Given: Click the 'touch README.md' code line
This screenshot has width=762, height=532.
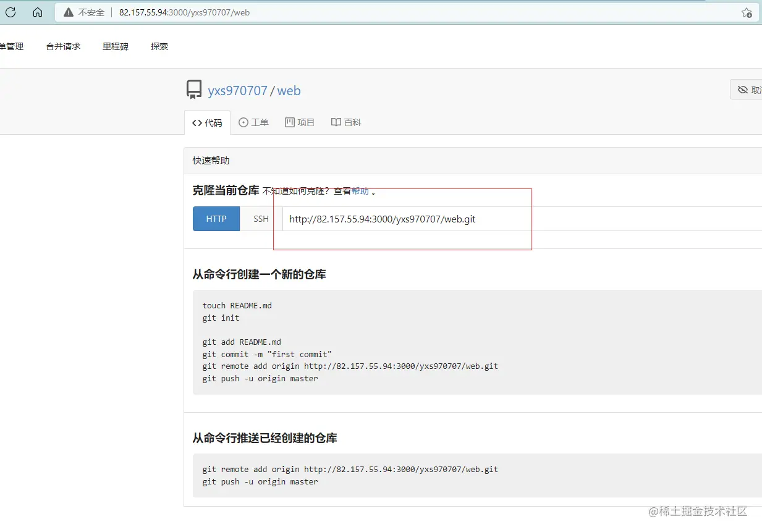Looking at the screenshot, I should point(237,305).
